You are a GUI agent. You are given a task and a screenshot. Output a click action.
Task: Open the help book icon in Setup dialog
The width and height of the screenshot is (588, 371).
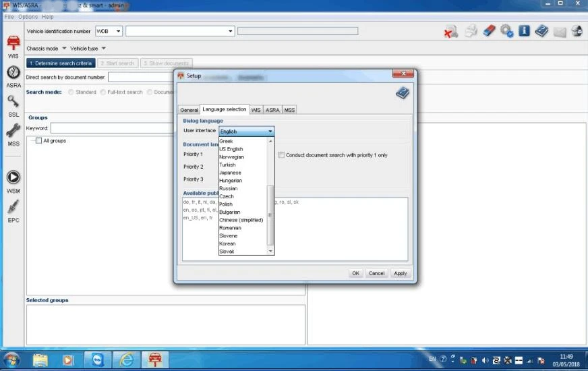tap(403, 92)
